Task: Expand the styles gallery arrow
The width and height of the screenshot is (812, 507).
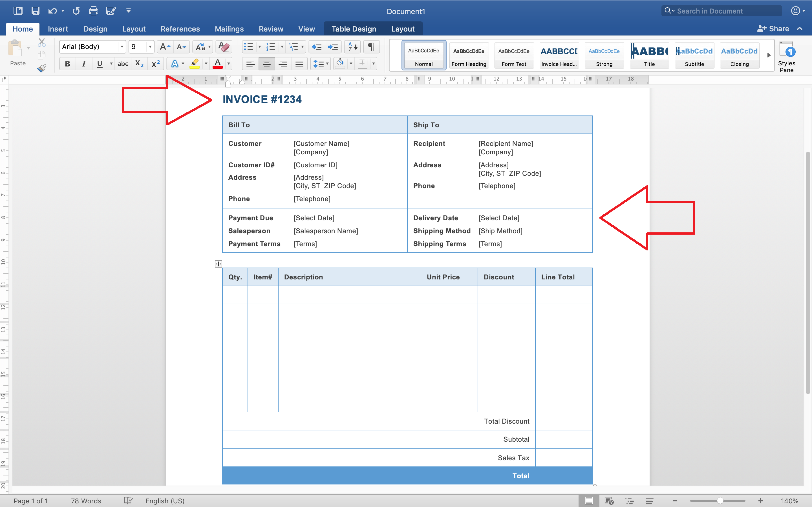Action: coord(769,55)
